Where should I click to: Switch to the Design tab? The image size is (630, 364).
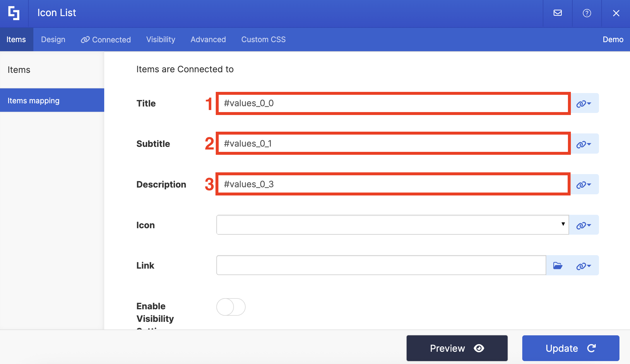tap(53, 40)
